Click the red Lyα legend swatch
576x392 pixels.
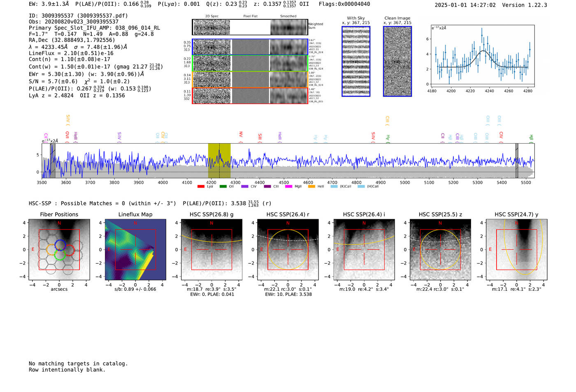coord(201,187)
